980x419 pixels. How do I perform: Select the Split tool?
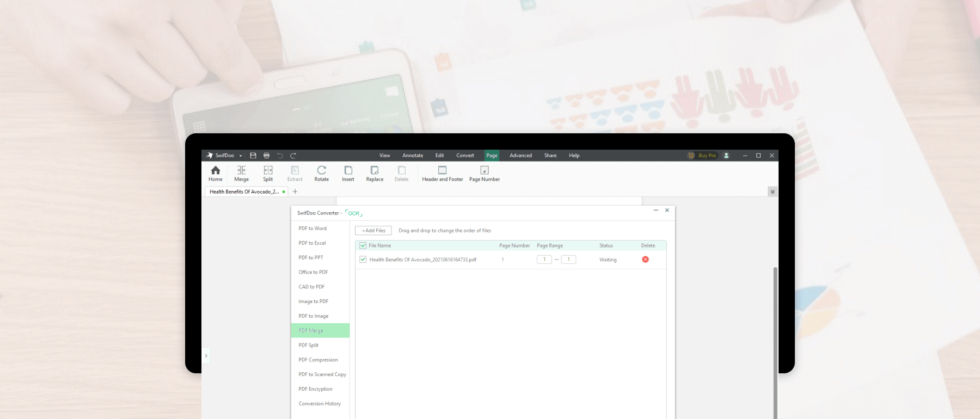click(268, 174)
